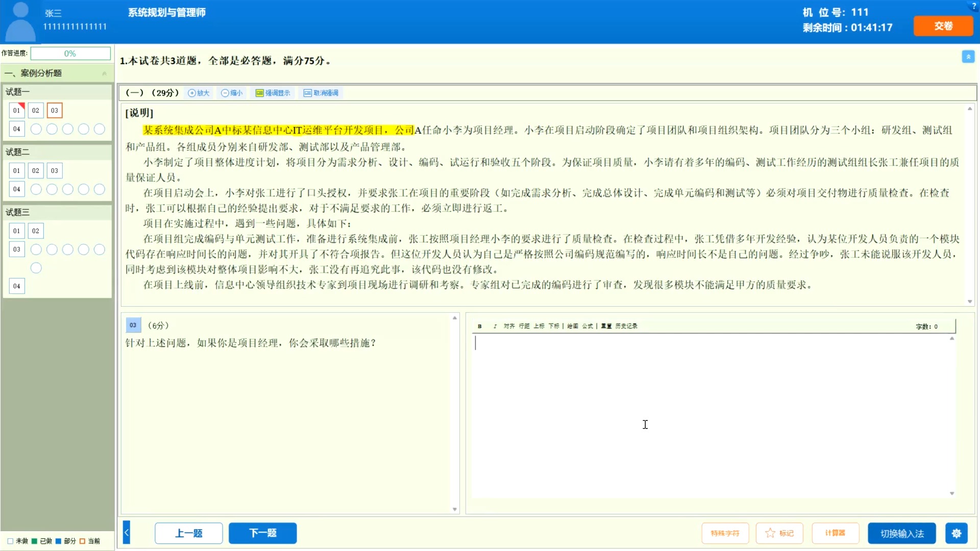Submit exam with the 交卷 button

[943, 26]
